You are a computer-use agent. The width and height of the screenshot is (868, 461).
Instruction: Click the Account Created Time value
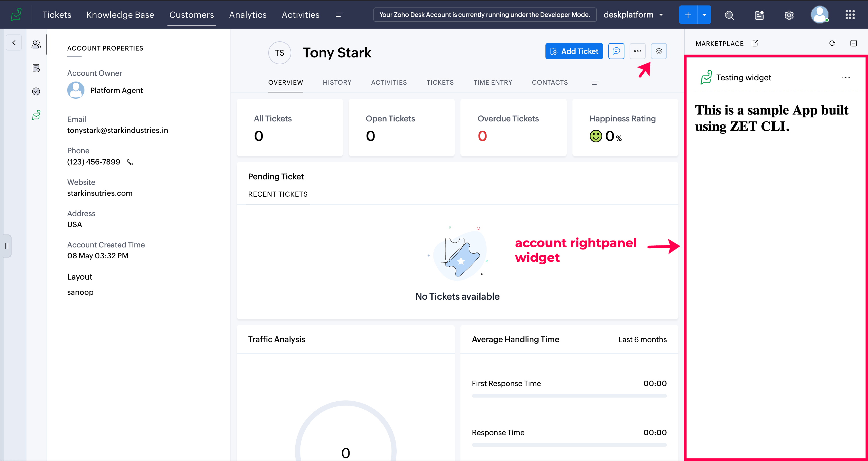coord(98,256)
